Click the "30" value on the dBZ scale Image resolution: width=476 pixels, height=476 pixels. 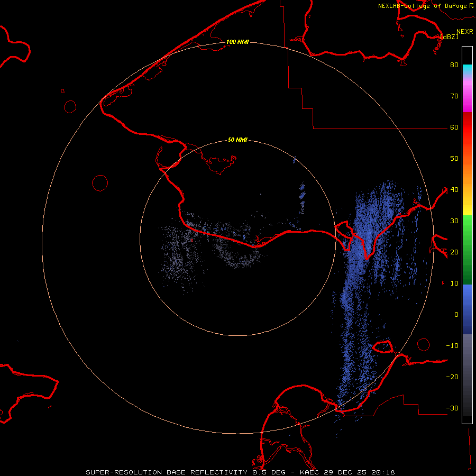[454, 221]
